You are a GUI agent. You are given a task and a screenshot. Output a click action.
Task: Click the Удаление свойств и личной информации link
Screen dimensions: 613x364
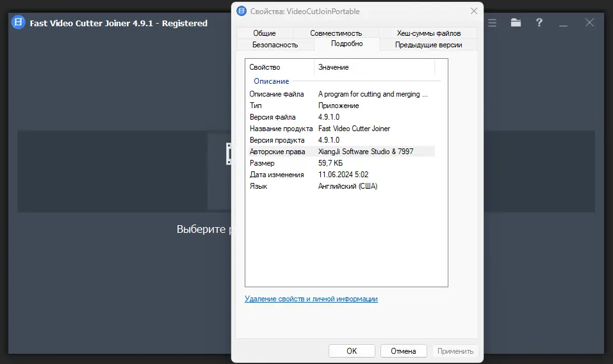pyautogui.click(x=311, y=299)
